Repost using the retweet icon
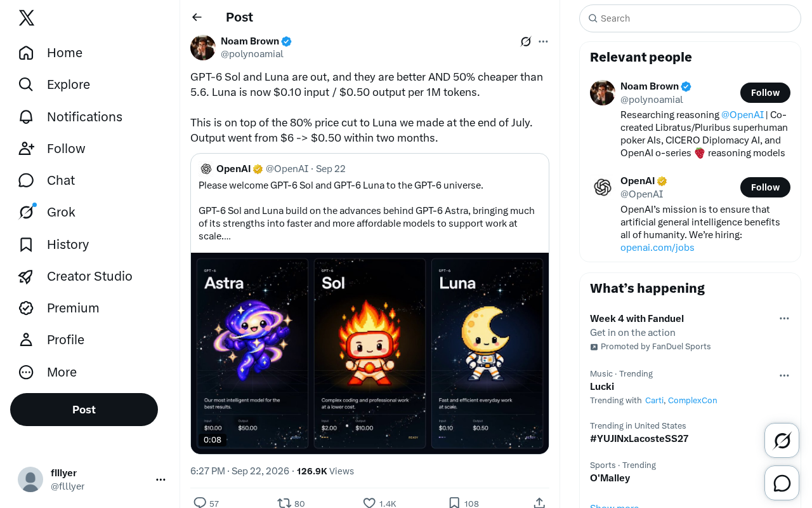812x508 pixels. [x=284, y=503]
